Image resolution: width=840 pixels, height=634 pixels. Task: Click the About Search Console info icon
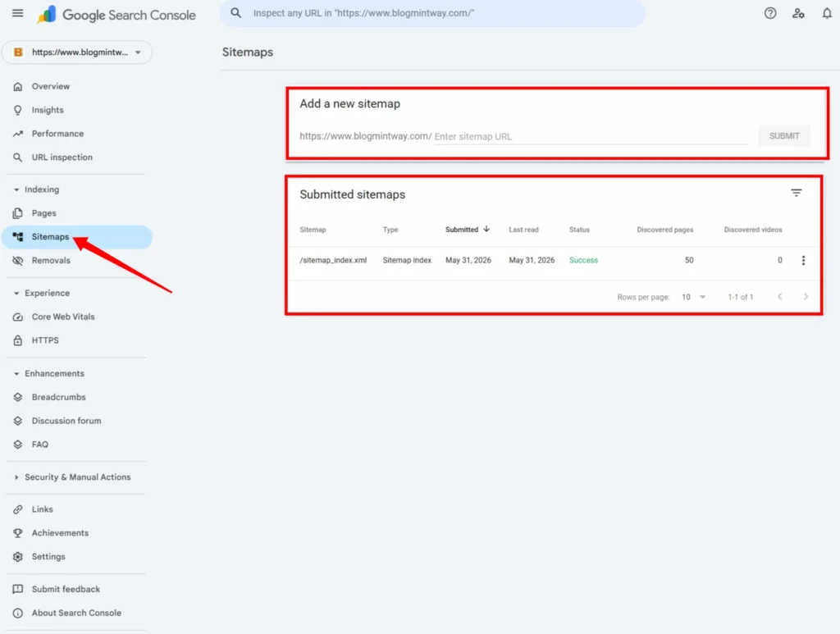click(18, 613)
